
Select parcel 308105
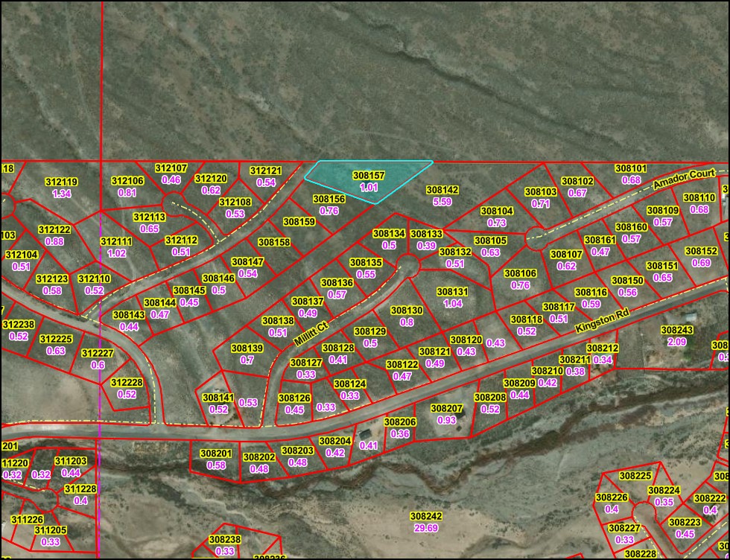tap(491, 241)
